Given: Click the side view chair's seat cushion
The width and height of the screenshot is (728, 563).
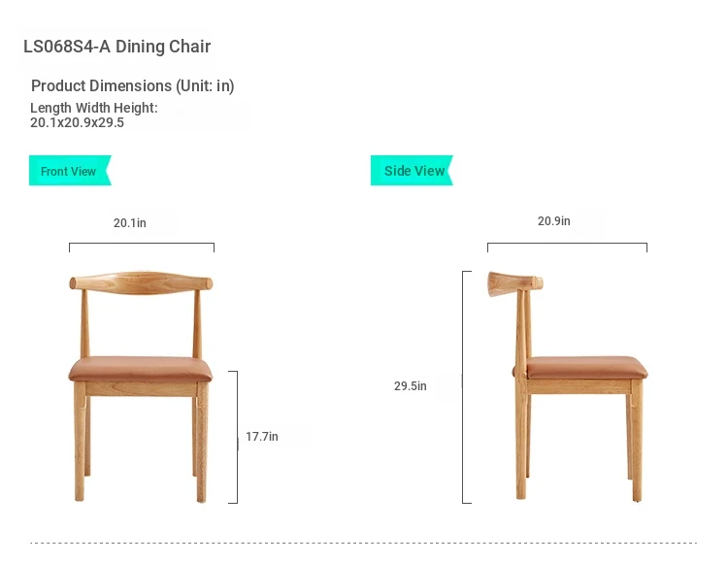Looking at the screenshot, I should point(586,367).
